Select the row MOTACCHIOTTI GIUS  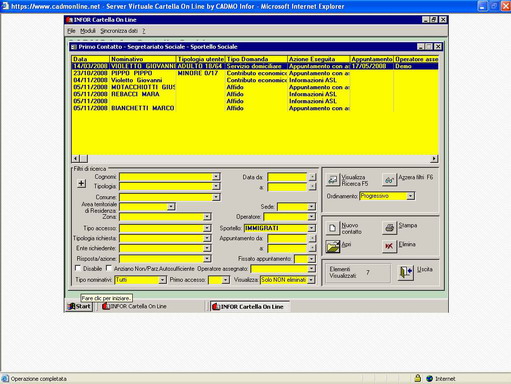tap(255, 87)
